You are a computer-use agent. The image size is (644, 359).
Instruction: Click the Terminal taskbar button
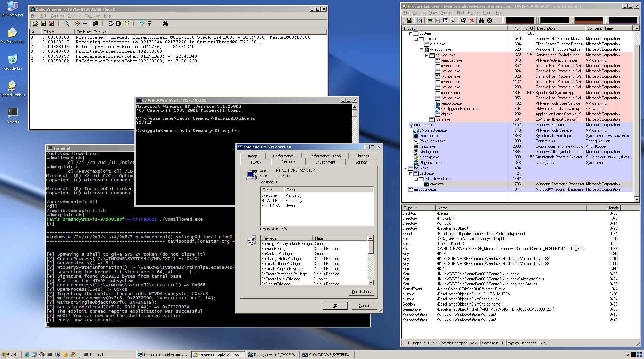[x=108, y=355]
